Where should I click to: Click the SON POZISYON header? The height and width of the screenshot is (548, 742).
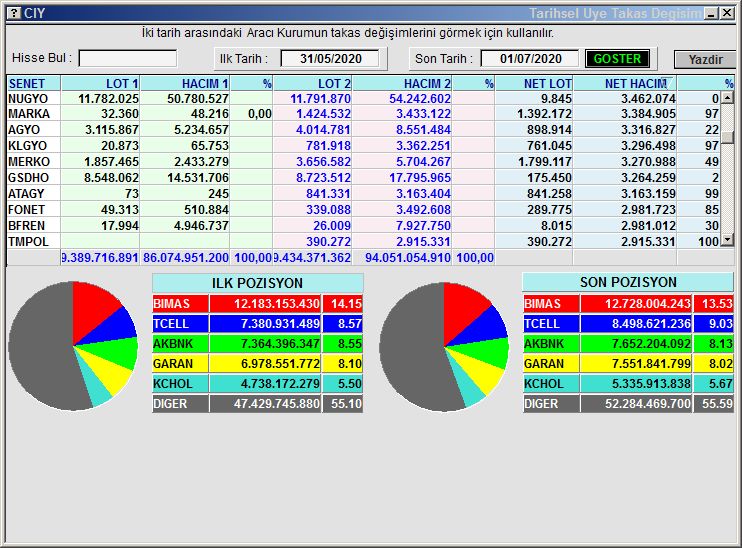(x=628, y=282)
